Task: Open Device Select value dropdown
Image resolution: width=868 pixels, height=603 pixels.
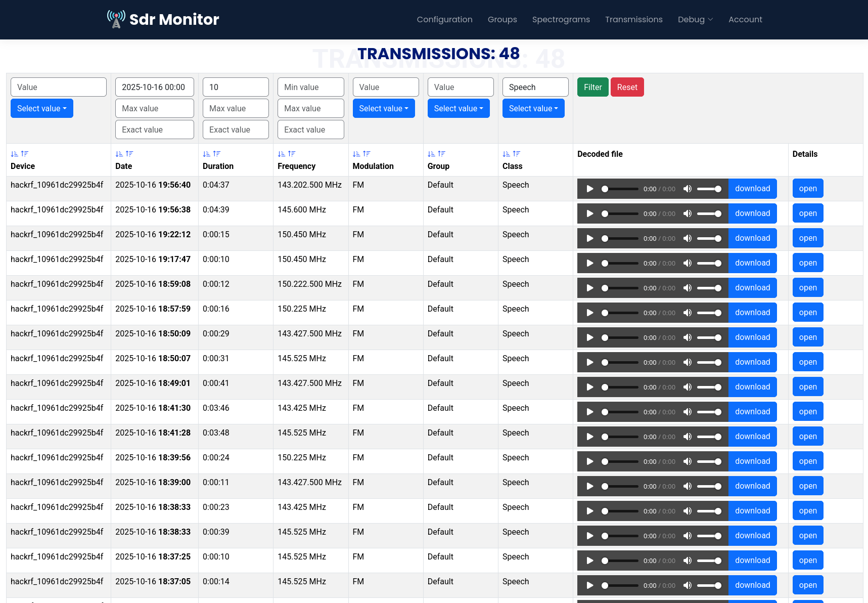Action: tap(42, 108)
